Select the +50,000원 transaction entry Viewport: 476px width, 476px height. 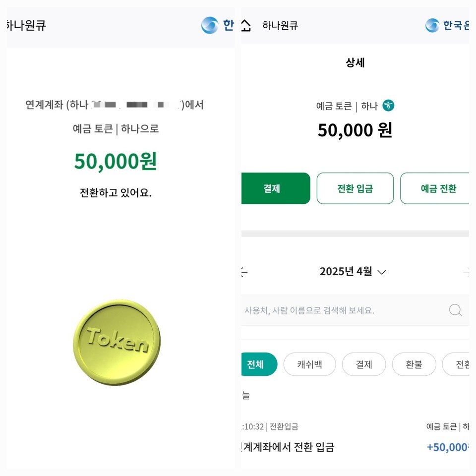[x=449, y=447]
